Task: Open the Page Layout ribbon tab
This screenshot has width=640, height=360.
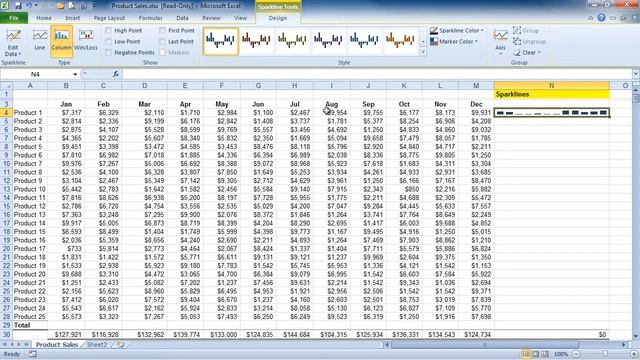Action: (x=109, y=18)
